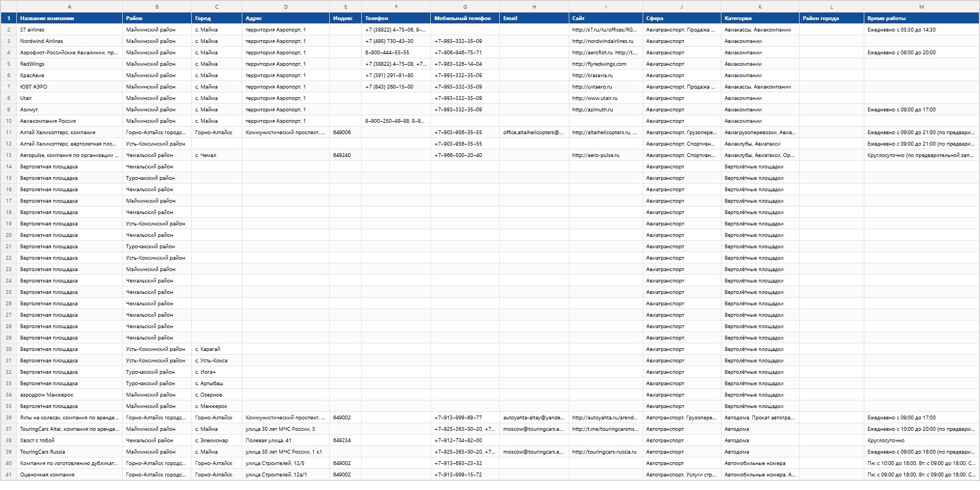
Task: Select the 'Utair' company cell
Action: coord(70,98)
